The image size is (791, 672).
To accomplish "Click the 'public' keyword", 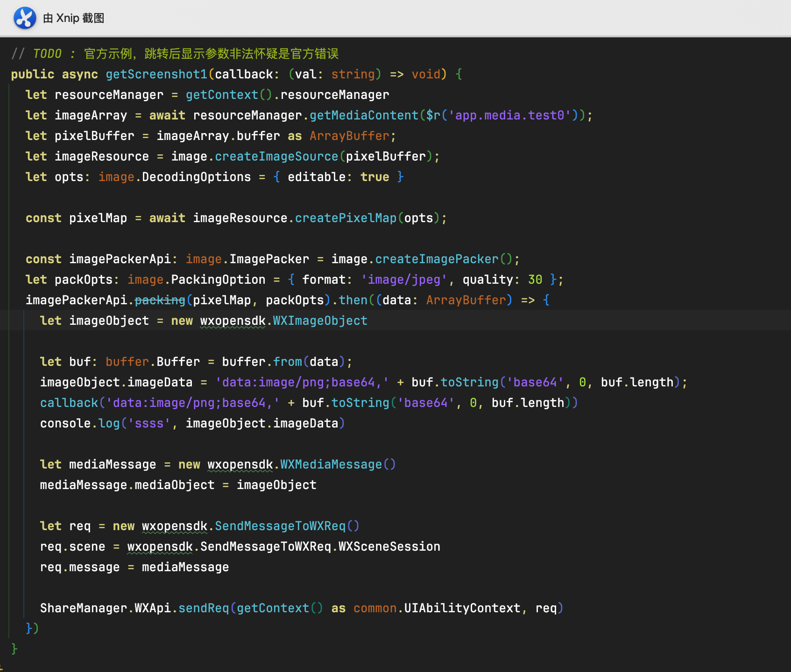I will coord(33,74).
